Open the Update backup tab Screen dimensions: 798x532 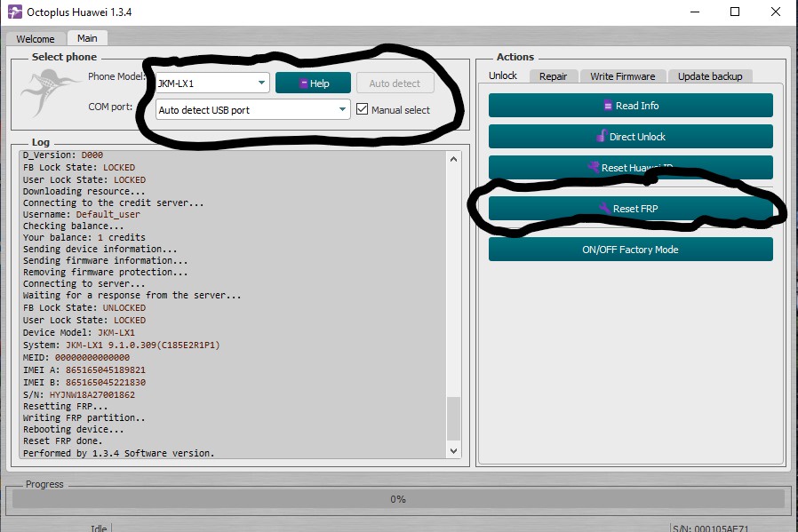pos(710,76)
